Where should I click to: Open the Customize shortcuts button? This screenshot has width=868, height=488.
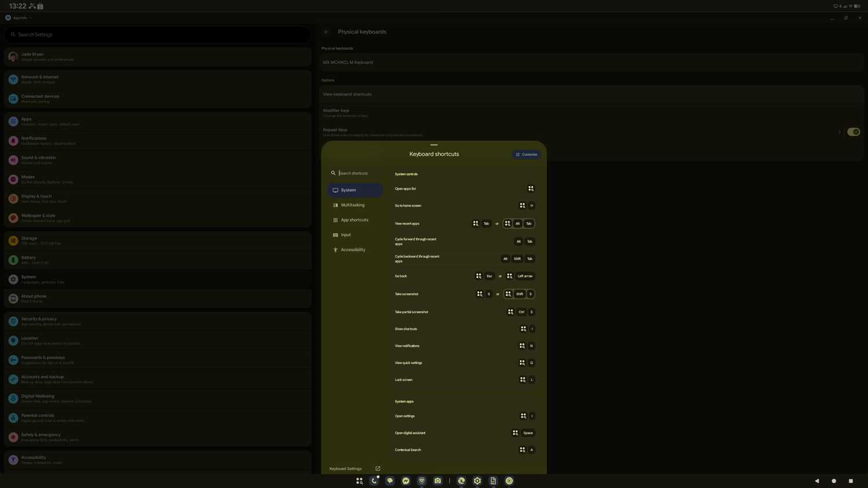[526, 154]
